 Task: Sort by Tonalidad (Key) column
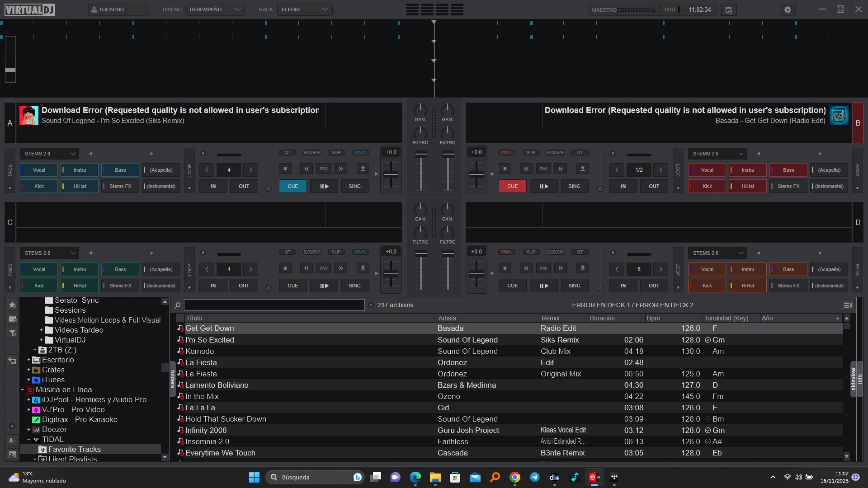(x=731, y=318)
